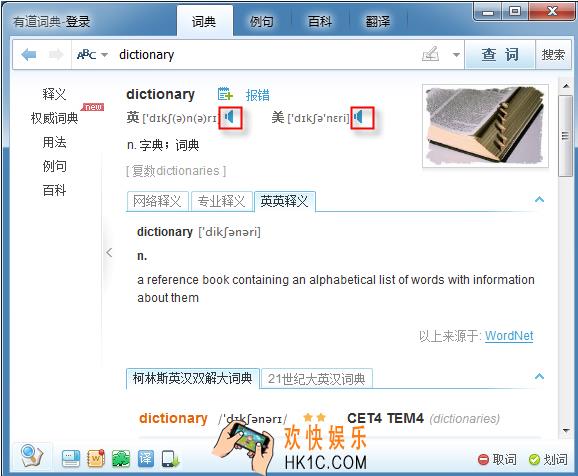
Task: Select 释义 in the left sidebar
Action: (54, 94)
